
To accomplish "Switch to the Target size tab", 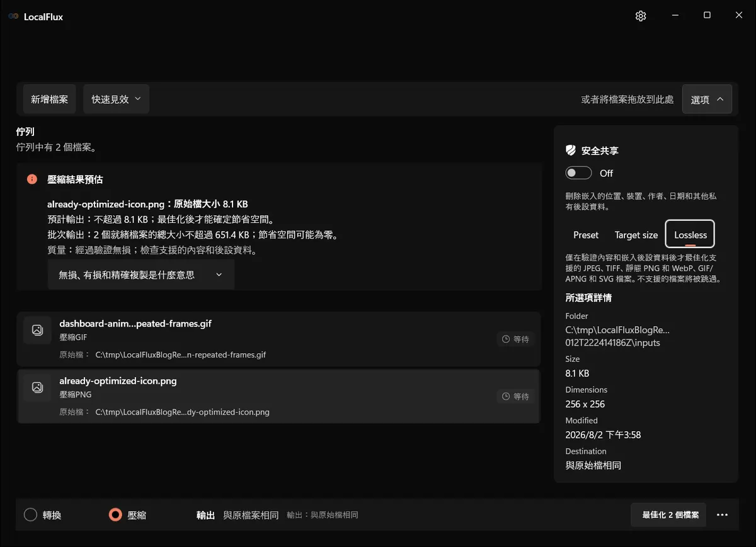I will [636, 235].
